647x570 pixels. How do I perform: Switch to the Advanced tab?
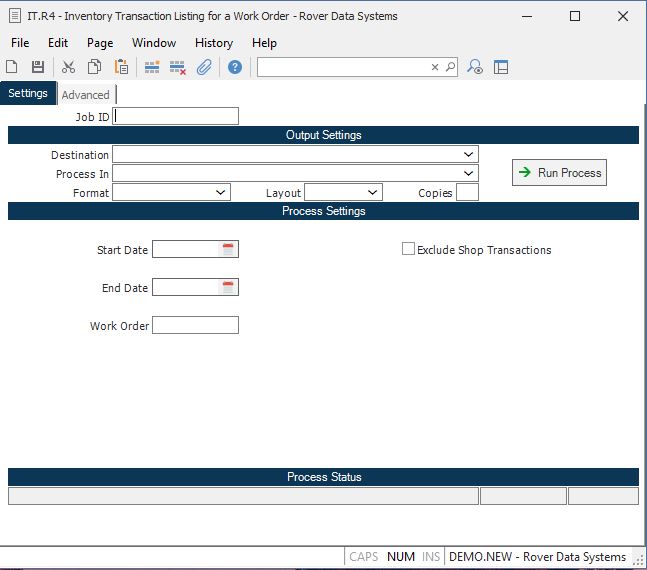point(85,95)
